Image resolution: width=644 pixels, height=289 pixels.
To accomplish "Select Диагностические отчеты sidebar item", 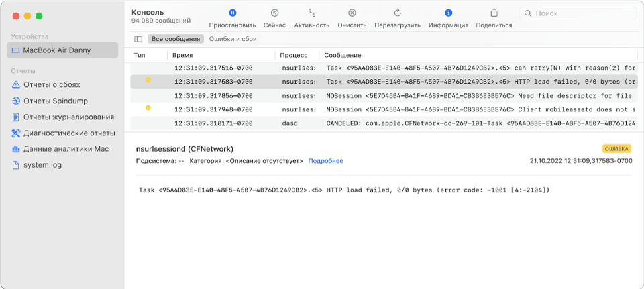I will pos(62,133).
